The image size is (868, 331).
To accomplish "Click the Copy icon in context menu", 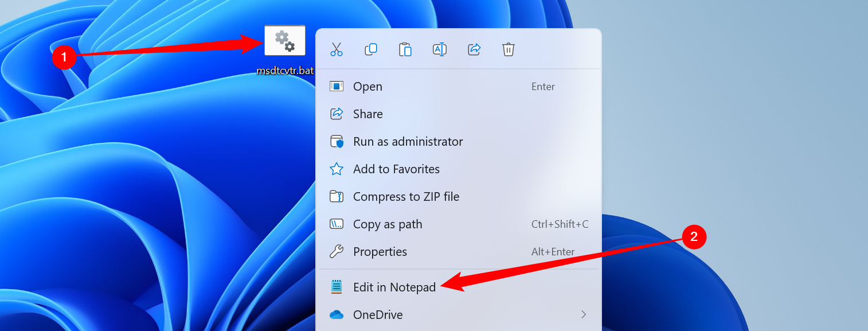I will pyautogui.click(x=371, y=49).
